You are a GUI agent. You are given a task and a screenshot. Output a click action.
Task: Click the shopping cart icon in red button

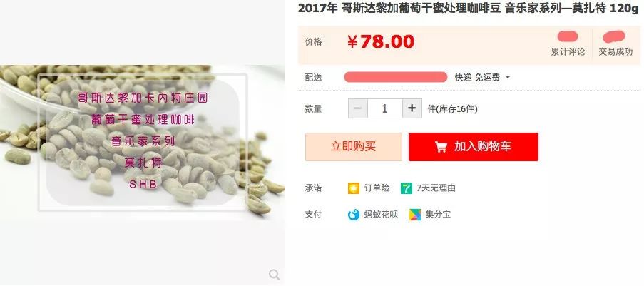tap(441, 147)
